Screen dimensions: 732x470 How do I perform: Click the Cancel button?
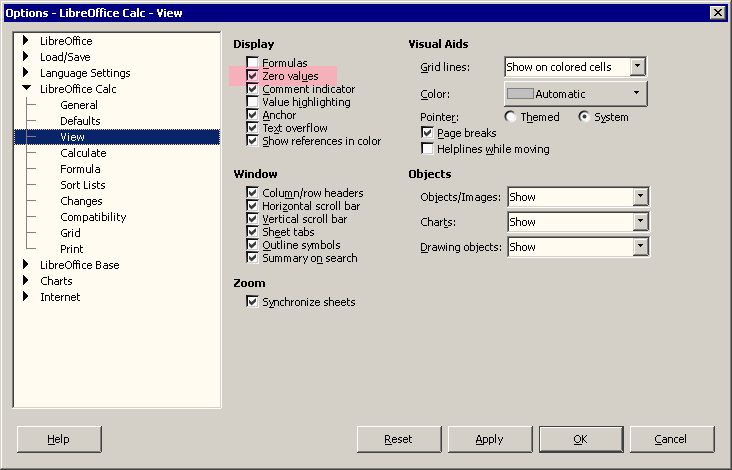click(x=672, y=439)
